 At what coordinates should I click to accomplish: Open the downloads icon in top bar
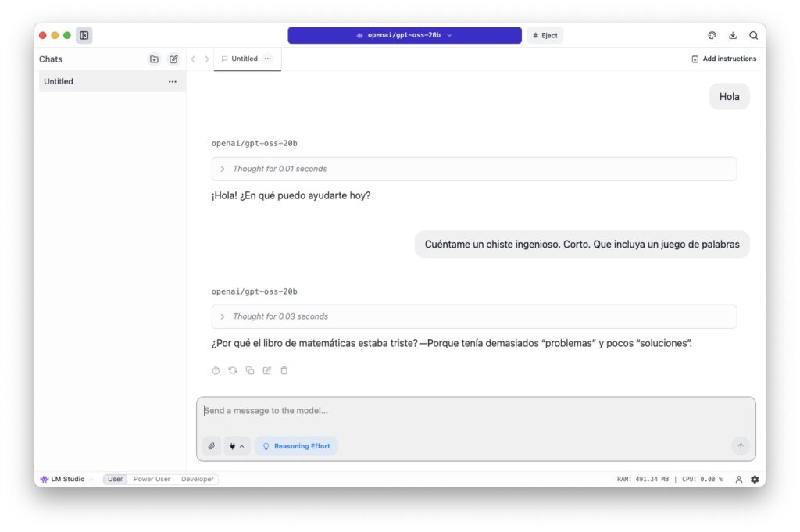click(x=733, y=35)
